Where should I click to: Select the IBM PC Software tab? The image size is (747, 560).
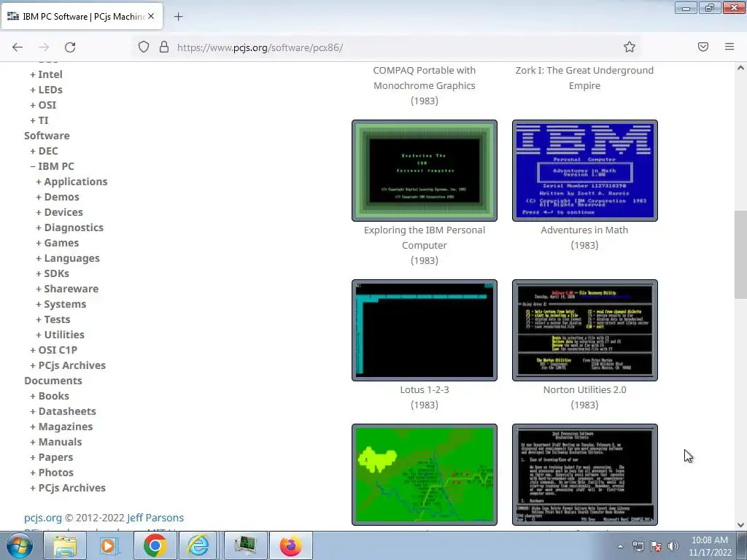[x=82, y=16]
